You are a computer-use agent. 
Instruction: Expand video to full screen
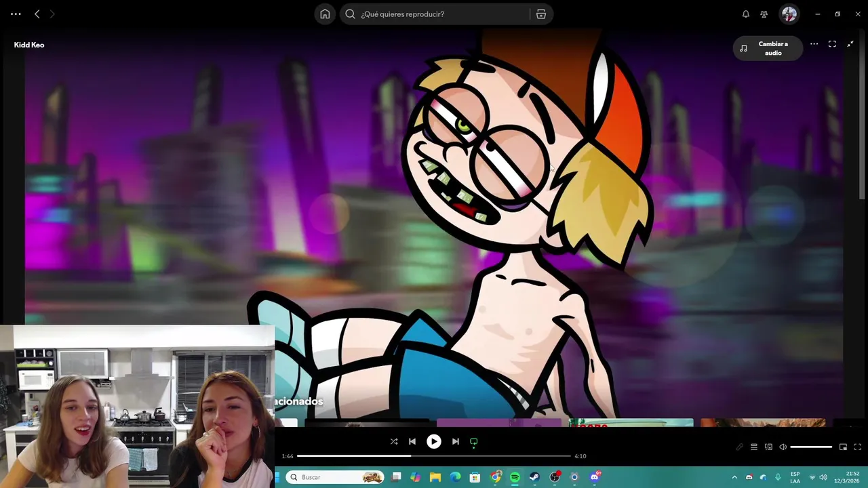pyautogui.click(x=832, y=44)
